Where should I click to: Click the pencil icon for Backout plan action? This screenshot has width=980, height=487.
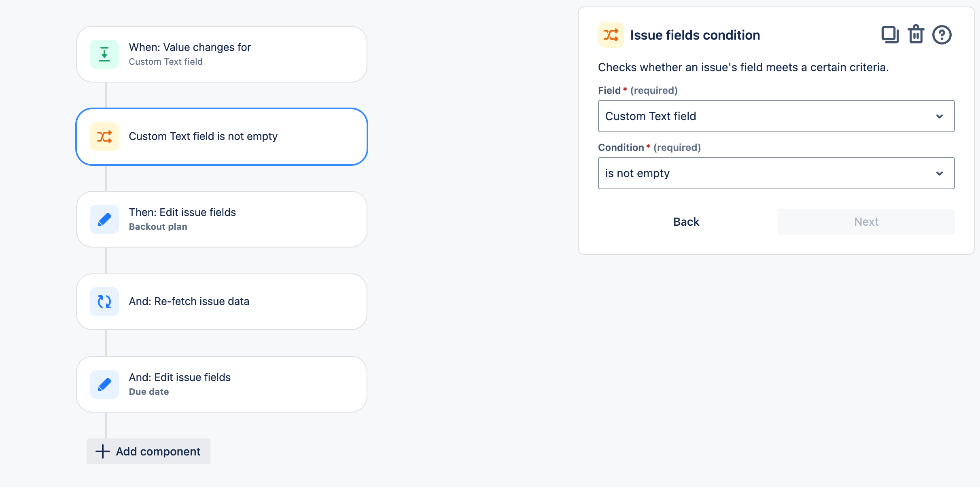104,219
